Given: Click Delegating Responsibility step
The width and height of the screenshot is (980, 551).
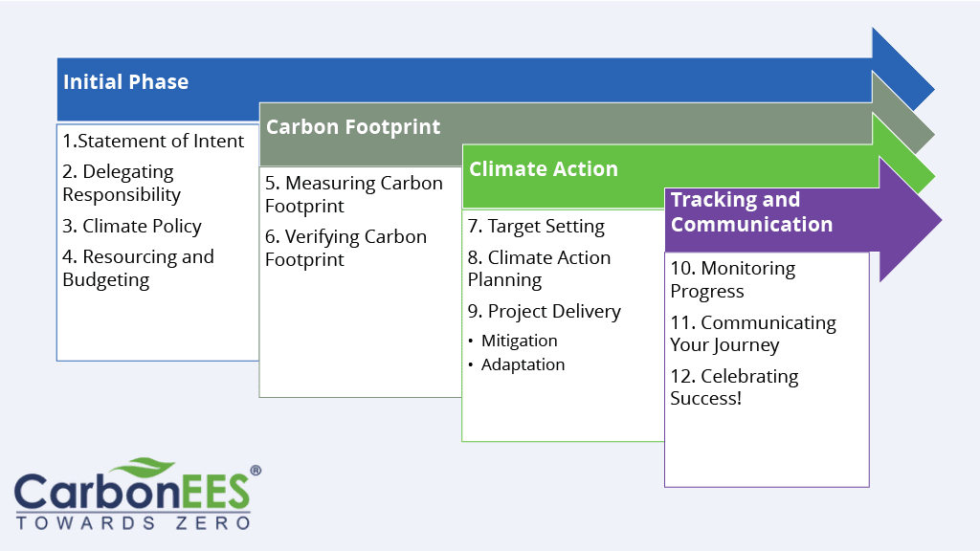Looking at the screenshot, I should (122, 183).
